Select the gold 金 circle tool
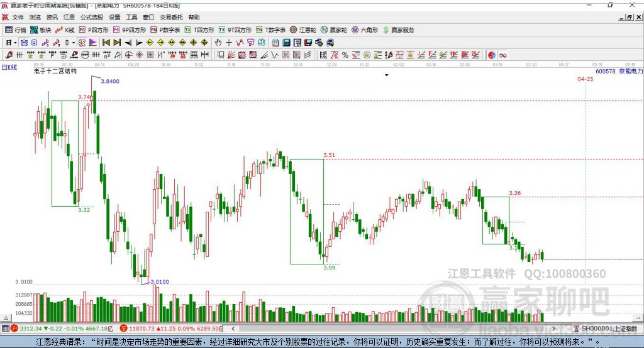Viewport: 644px width, 348px height. 367,55
